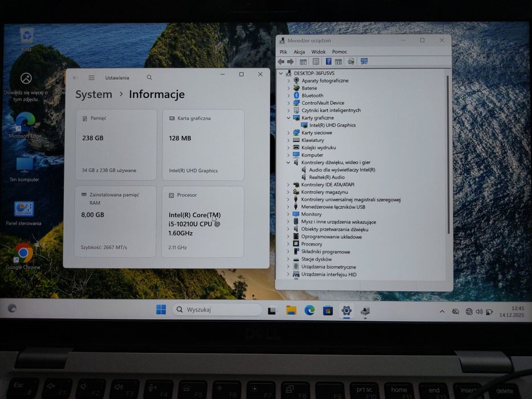The width and height of the screenshot is (532, 399).
Task: Expand the Bluetooth node
Action: pyautogui.click(x=289, y=96)
